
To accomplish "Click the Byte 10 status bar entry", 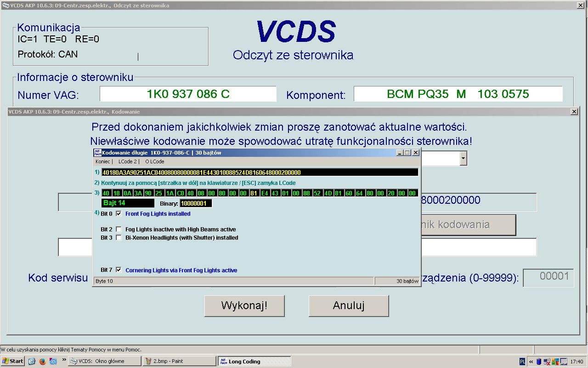I will coord(233,281).
